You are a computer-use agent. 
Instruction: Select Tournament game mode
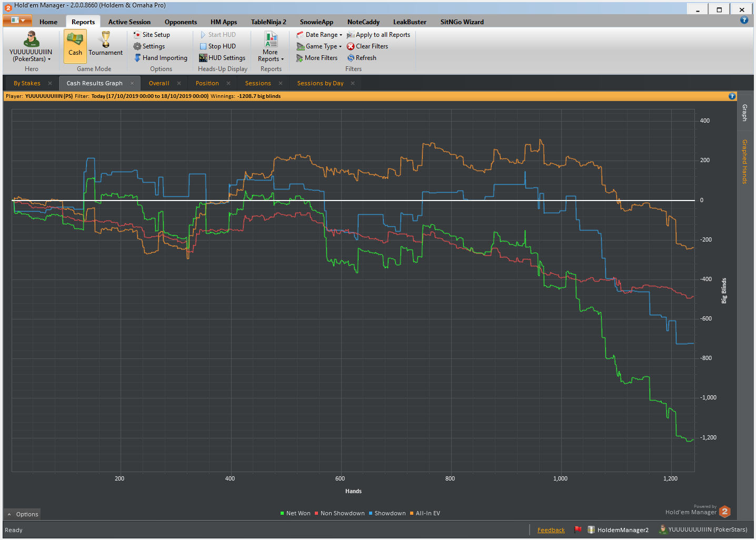point(105,46)
